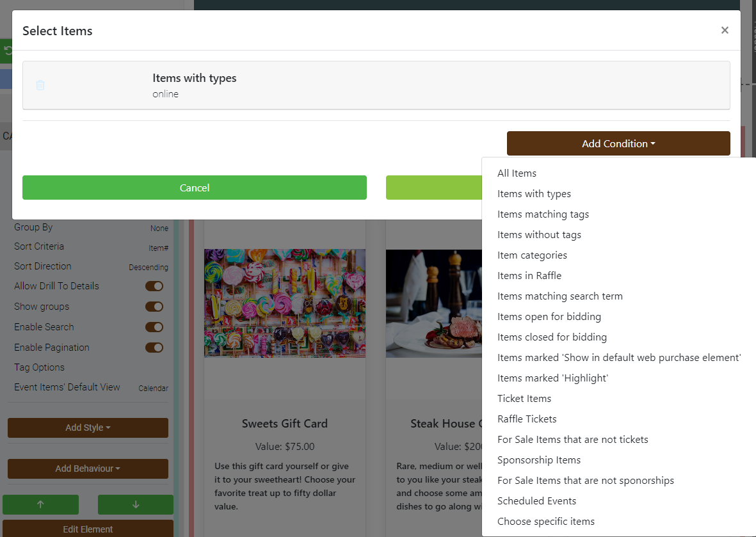This screenshot has height=537, width=756.
Task: Delete the 'Items with types' condition via trash icon
Action: pyautogui.click(x=40, y=85)
